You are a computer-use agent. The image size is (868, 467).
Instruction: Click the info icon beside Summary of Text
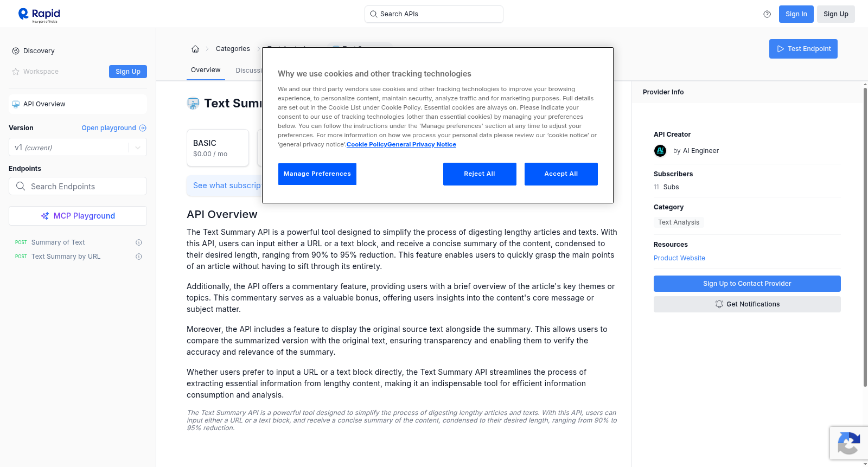pyautogui.click(x=139, y=242)
